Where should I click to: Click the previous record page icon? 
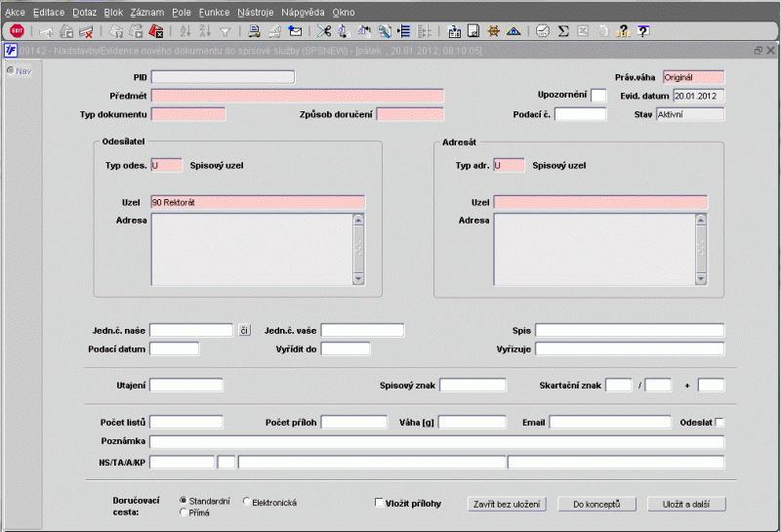tap(66, 31)
